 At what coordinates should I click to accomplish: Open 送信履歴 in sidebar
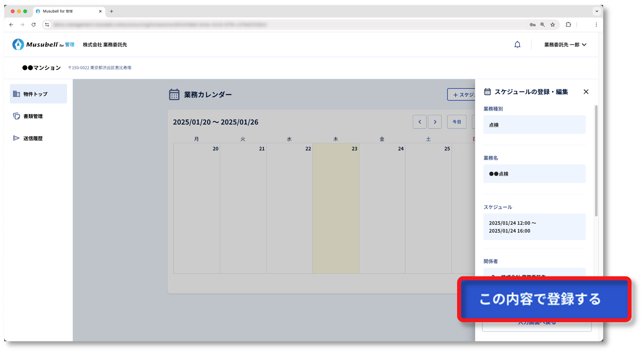click(33, 138)
